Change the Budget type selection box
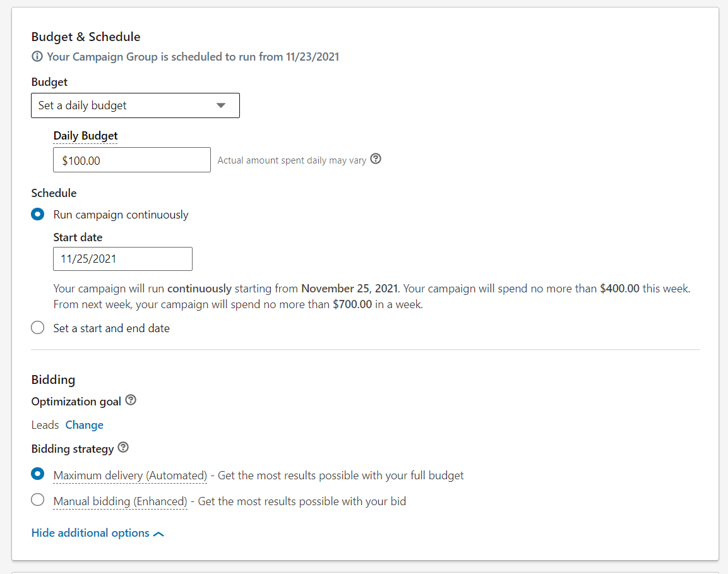 [135, 105]
